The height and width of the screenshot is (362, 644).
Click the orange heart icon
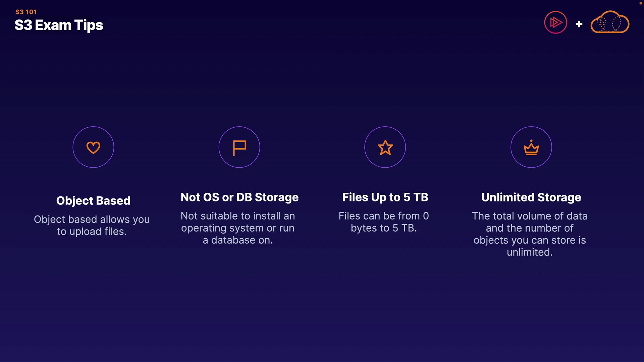pyautogui.click(x=93, y=147)
